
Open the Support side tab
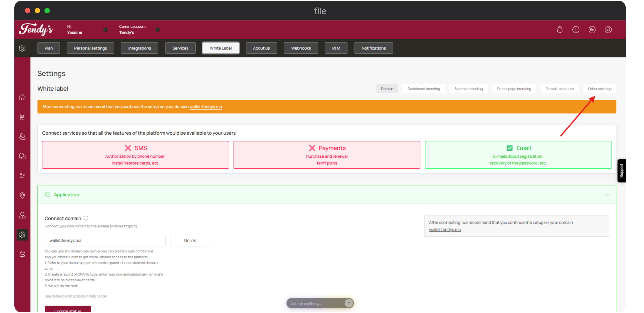pos(621,171)
